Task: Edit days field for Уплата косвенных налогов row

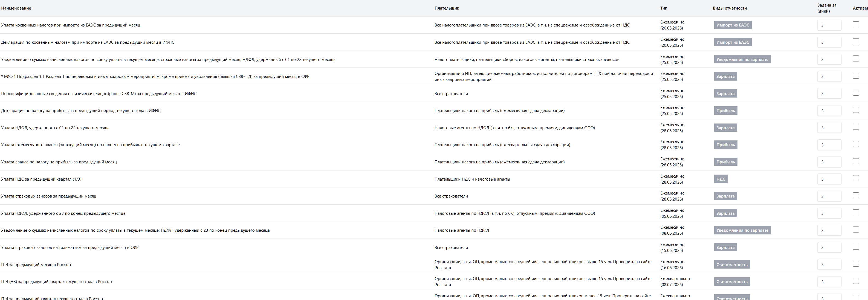Action: click(x=829, y=25)
